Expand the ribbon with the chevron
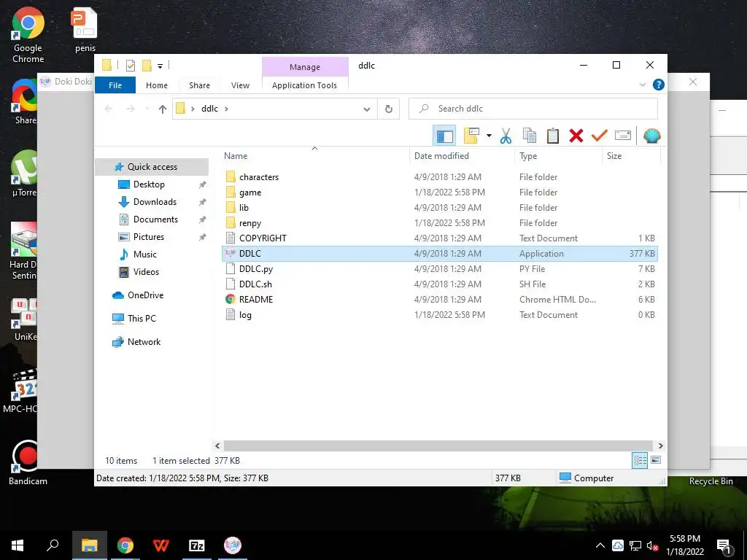 click(x=642, y=85)
